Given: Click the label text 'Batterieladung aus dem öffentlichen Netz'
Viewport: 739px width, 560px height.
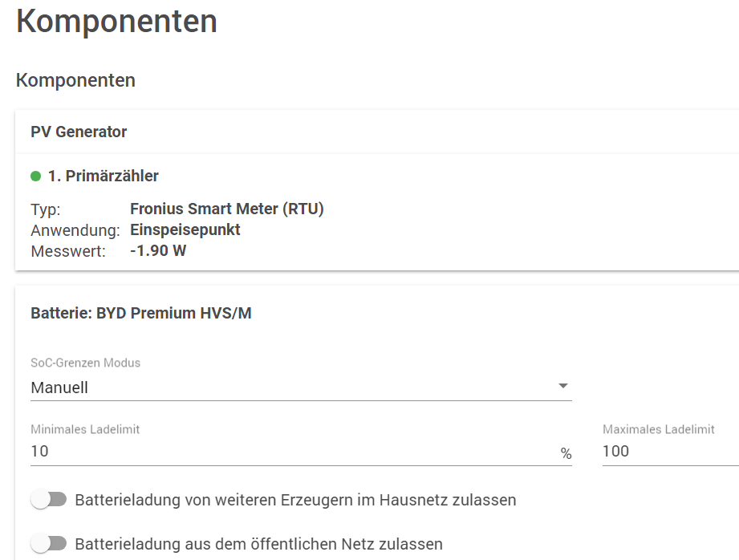Looking at the screenshot, I should pyautogui.click(x=258, y=544).
